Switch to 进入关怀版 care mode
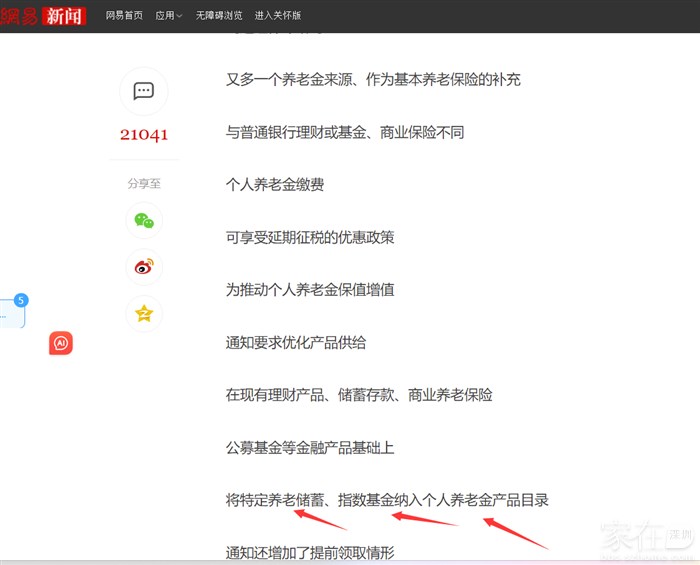 [278, 16]
